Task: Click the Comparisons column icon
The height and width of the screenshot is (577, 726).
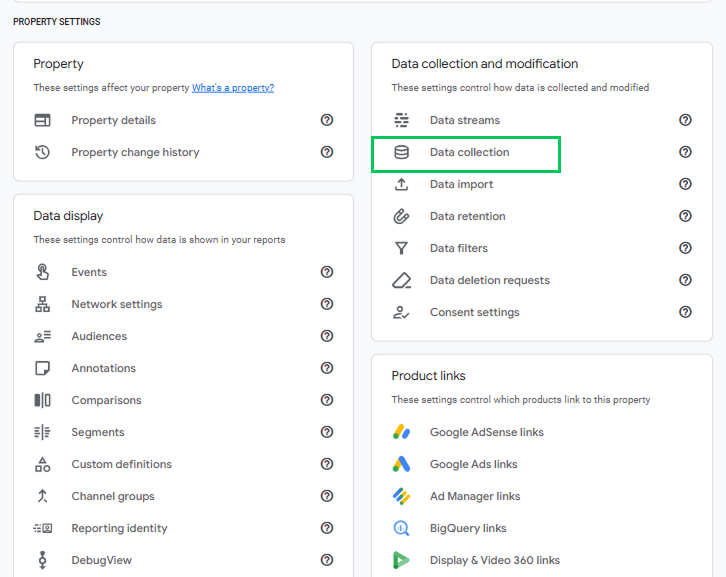Action: 43,400
